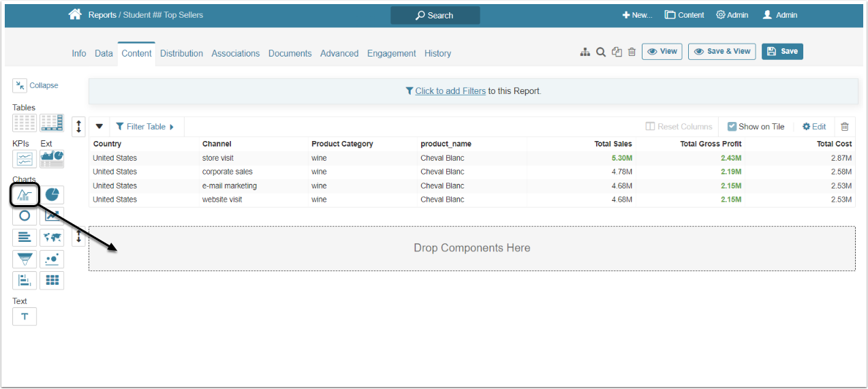Uncheck the Show on Tile checkbox
This screenshot has height=389, width=868.
coord(732,127)
